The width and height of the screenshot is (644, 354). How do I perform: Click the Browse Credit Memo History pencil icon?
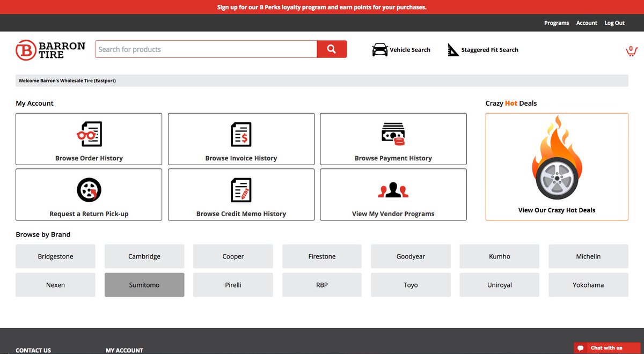(241, 190)
